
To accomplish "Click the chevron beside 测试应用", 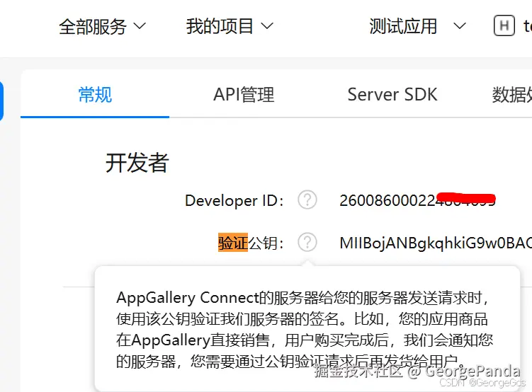I will click(x=460, y=26).
